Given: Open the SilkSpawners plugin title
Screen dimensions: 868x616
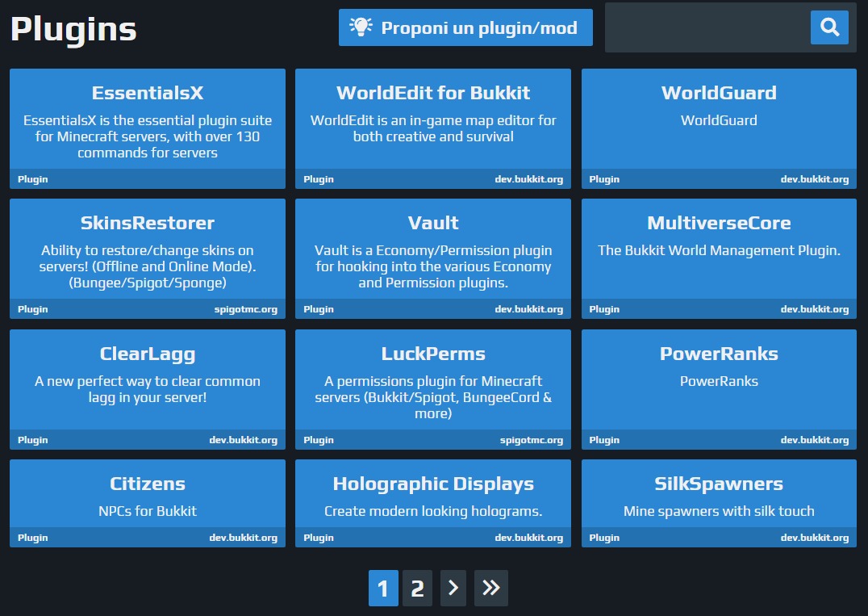Looking at the screenshot, I should click(719, 484).
